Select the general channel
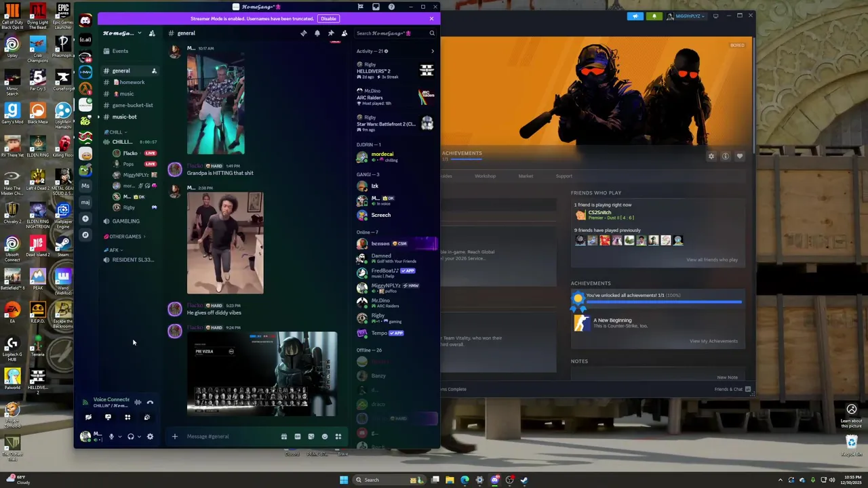The width and height of the screenshot is (868, 488). (130, 70)
